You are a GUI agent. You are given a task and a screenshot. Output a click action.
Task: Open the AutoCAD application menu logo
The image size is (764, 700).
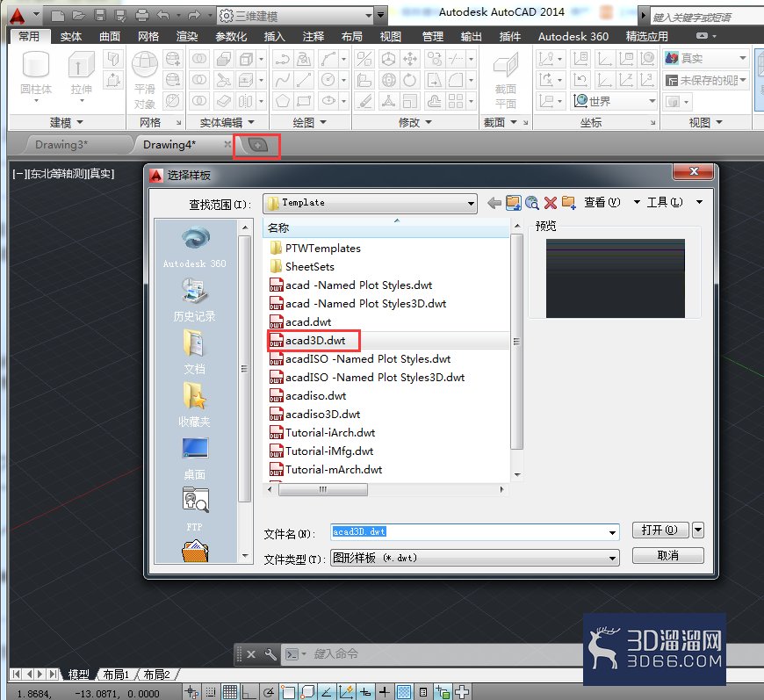[x=18, y=16]
